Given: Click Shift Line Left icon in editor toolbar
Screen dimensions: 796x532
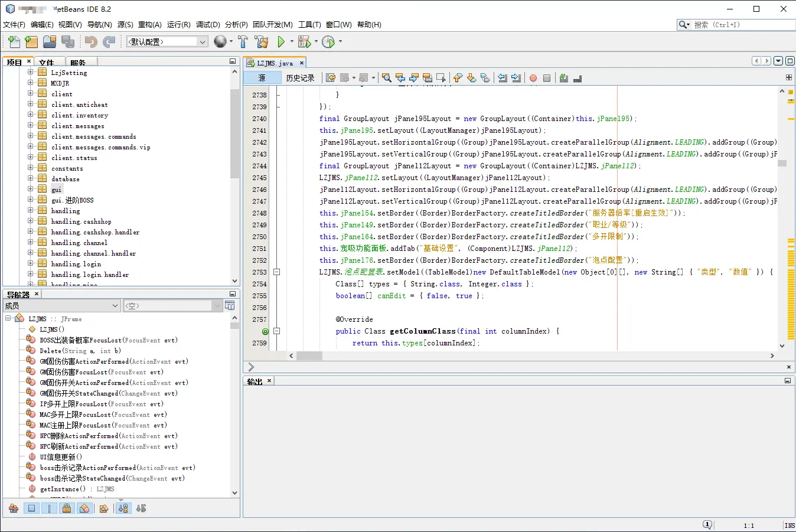Looking at the screenshot, I should coord(503,78).
